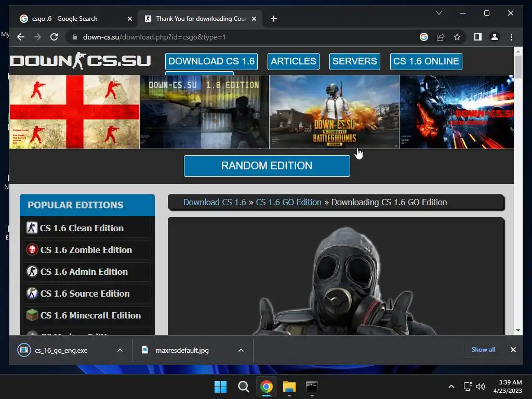The height and width of the screenshot is (399, 532).
Task: Click the CS 1.6 GO Edition breadcrumb
Action: 288,202
